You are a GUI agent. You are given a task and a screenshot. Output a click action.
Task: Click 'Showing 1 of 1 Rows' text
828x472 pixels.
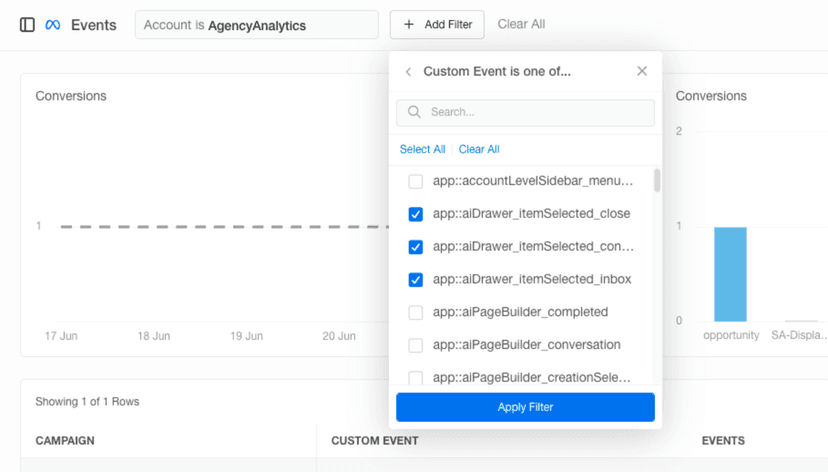pyautogui.click(x=87, y=402)
